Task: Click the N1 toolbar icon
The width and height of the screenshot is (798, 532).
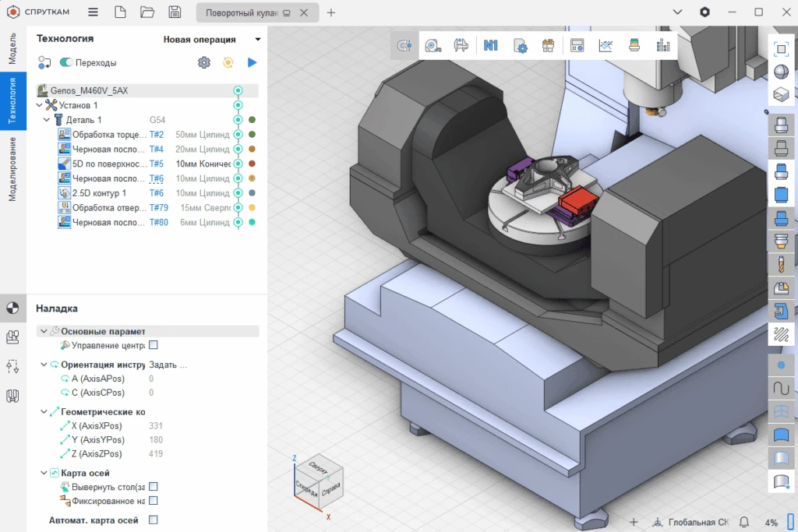Action: click(490, 46)
